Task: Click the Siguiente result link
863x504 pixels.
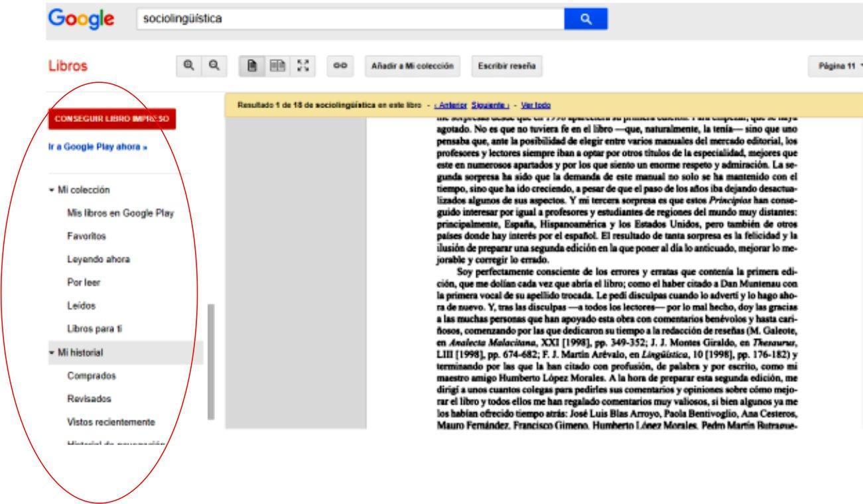Action: click(490, 105)
